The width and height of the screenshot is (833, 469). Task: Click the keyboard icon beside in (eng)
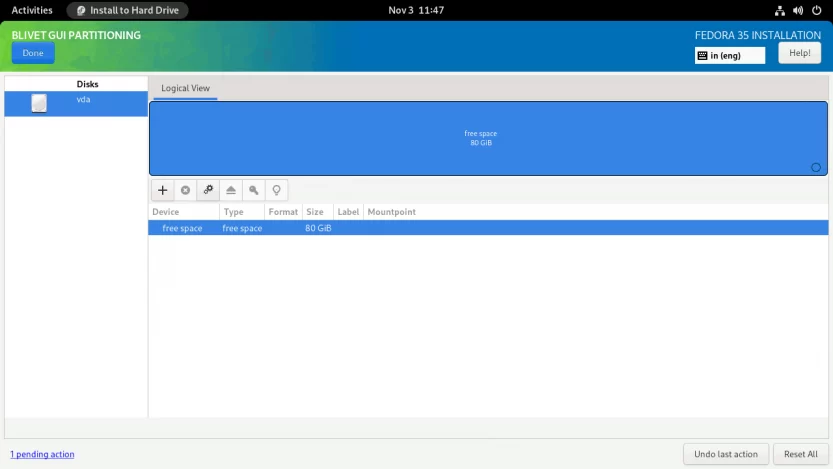(x=702, y=55)
